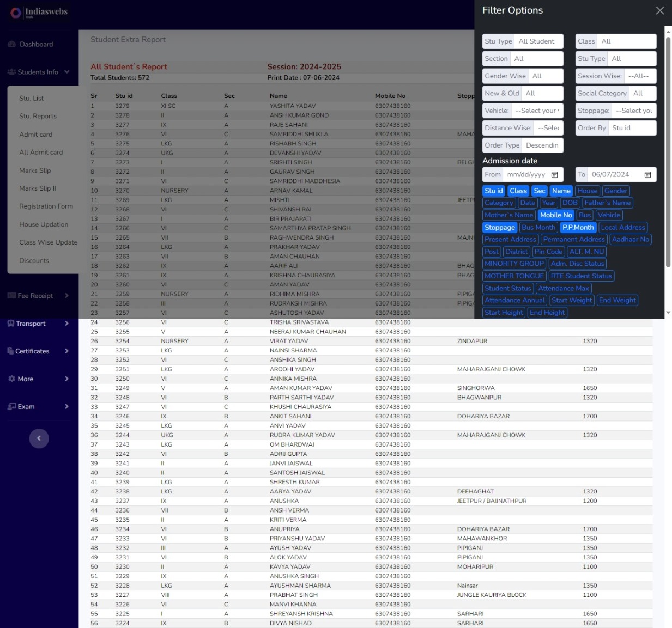This screenshot has width=672, height=628.
Task: Enable the RTE Student Status chip
Action: click(x=582, y=276)
